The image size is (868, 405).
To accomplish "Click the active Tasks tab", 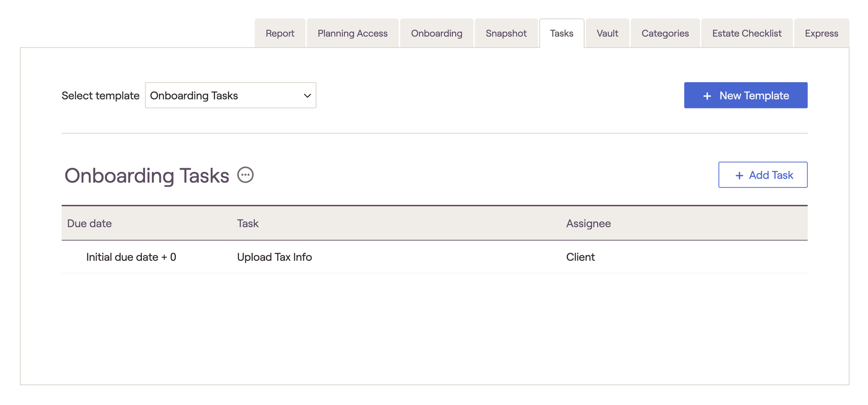I will [561, 33].
